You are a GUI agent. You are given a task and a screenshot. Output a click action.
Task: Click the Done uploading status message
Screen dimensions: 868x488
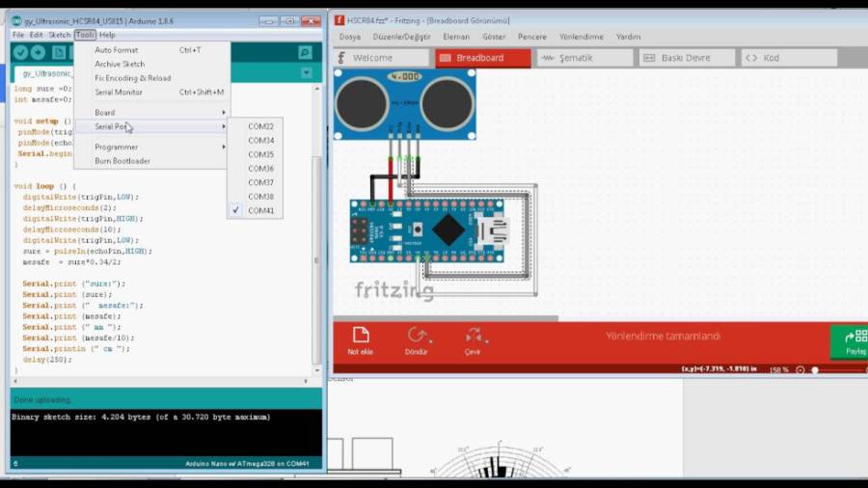pos(42,399)
